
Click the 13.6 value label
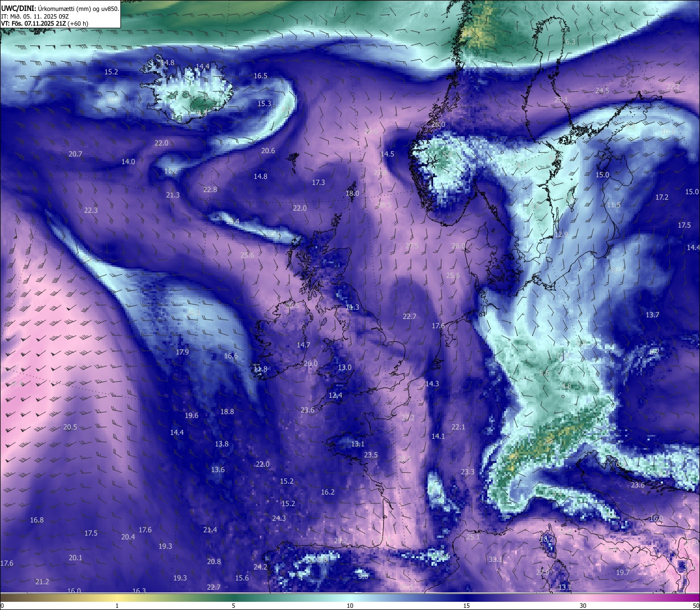coord(218,470)
